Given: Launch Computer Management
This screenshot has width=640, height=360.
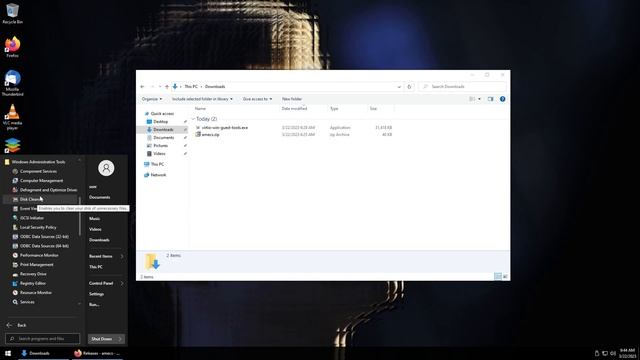Looking at the screenshot, I should [41, 180].
